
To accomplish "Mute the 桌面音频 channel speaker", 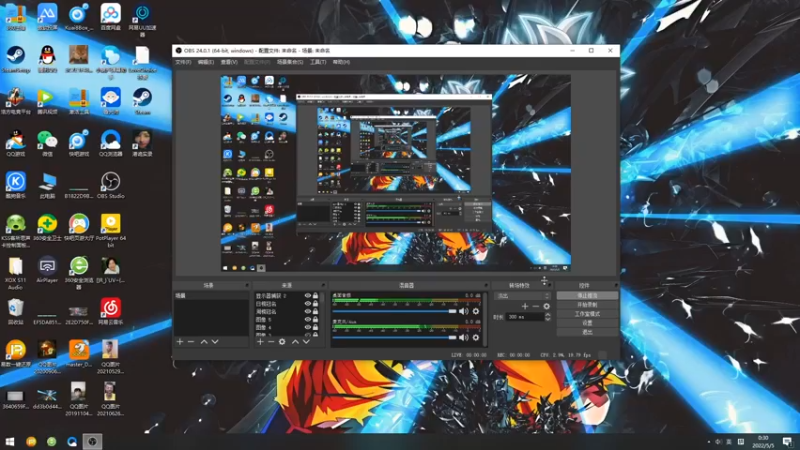I will point(463,311).
